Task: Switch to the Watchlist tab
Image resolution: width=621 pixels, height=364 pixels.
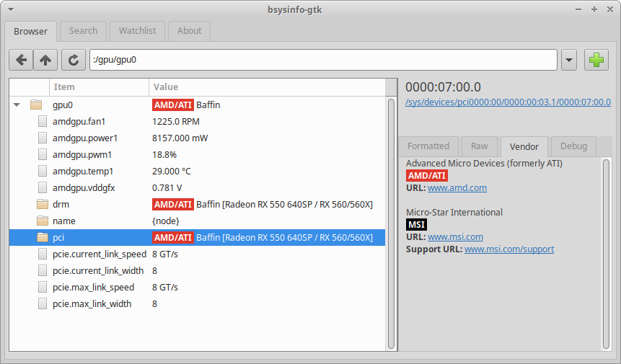Action: click(x=138, y=31)
